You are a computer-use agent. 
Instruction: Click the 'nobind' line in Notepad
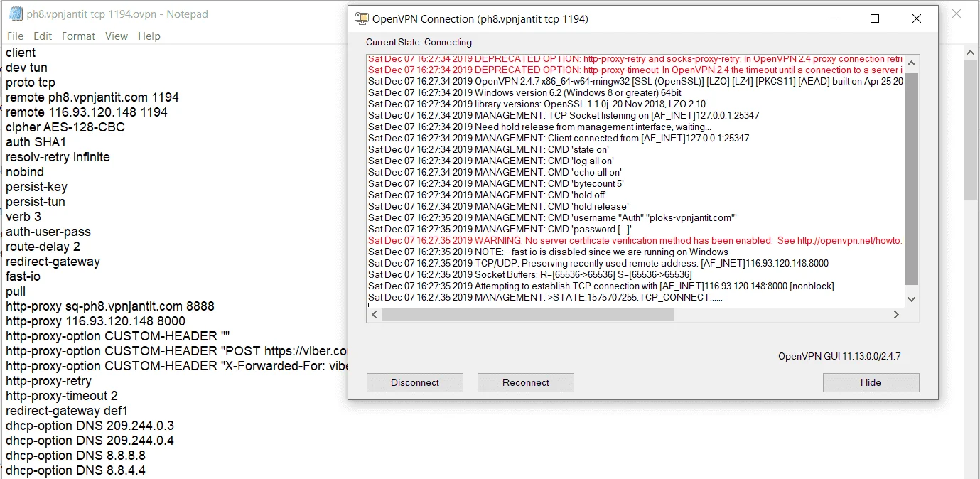pyautogui.click(x=25, y=172)
